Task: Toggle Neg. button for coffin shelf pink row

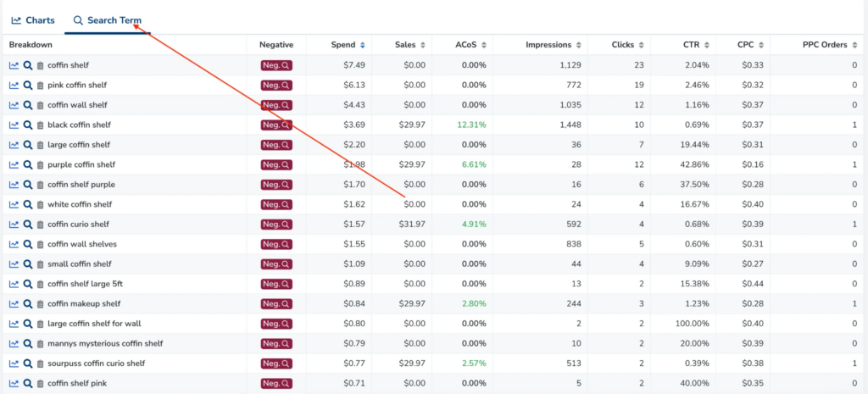Action: click(x=276, y=384)
